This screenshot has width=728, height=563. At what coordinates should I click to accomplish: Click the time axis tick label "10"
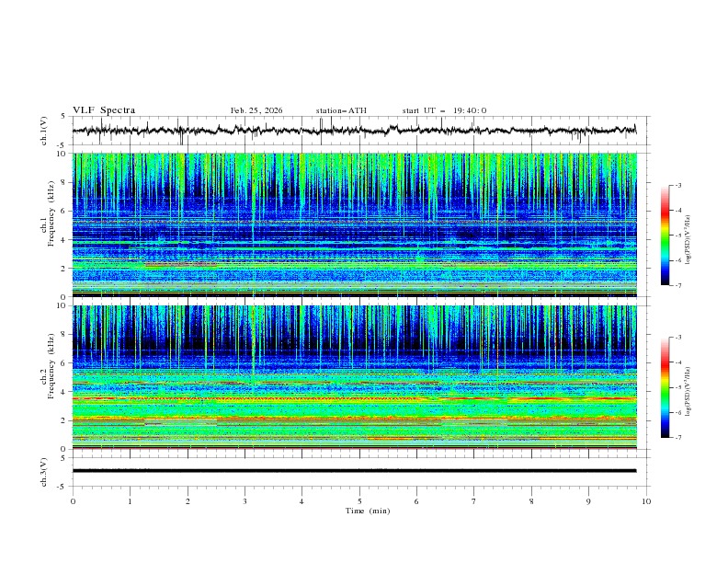[646, 501]
